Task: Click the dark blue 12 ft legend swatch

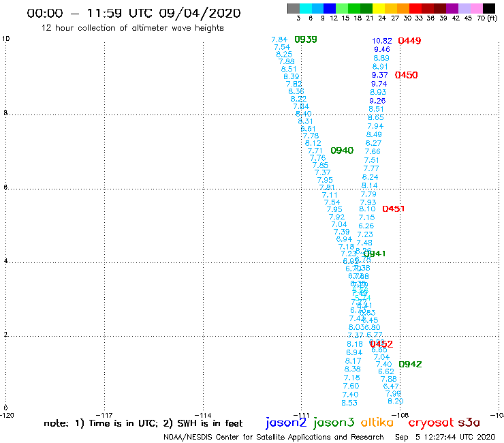Action: (x=330, y=8)
